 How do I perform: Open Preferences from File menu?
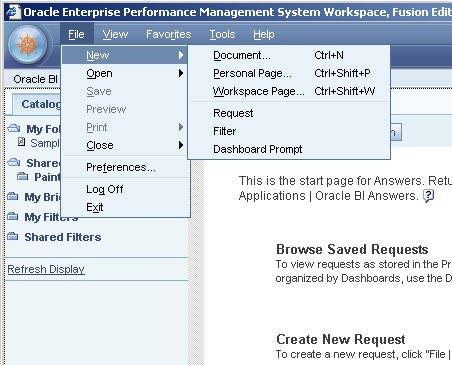[125, 167]
